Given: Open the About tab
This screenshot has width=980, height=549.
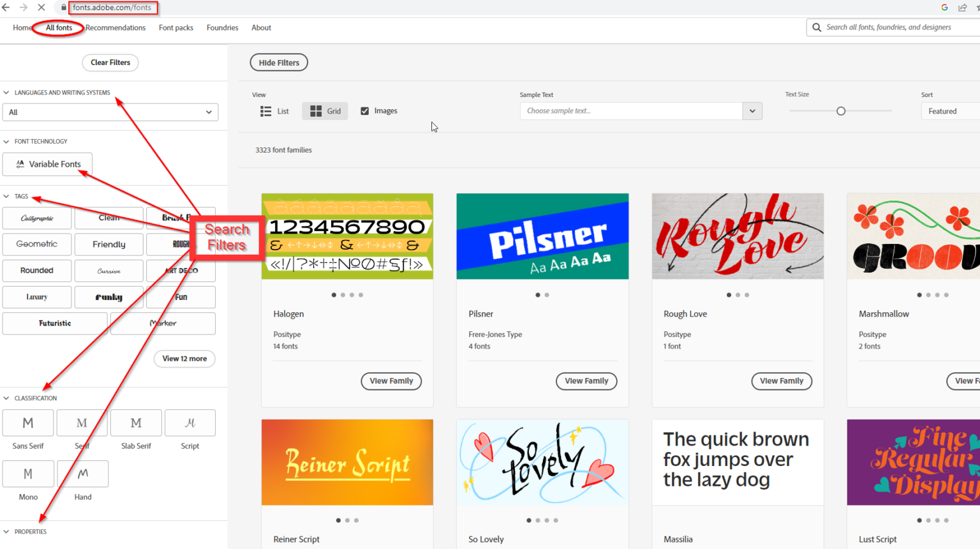Looking at the screenshot, I should 261,27.
